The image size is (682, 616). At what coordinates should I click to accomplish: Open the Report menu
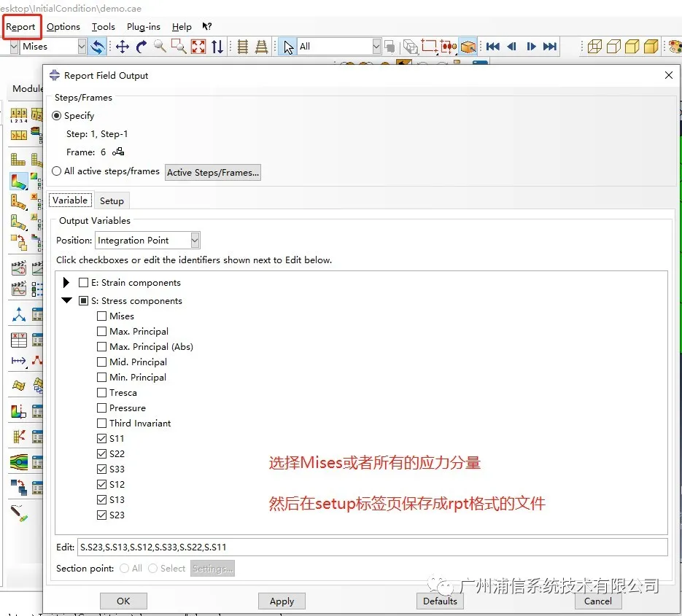[x=20, y=27]
